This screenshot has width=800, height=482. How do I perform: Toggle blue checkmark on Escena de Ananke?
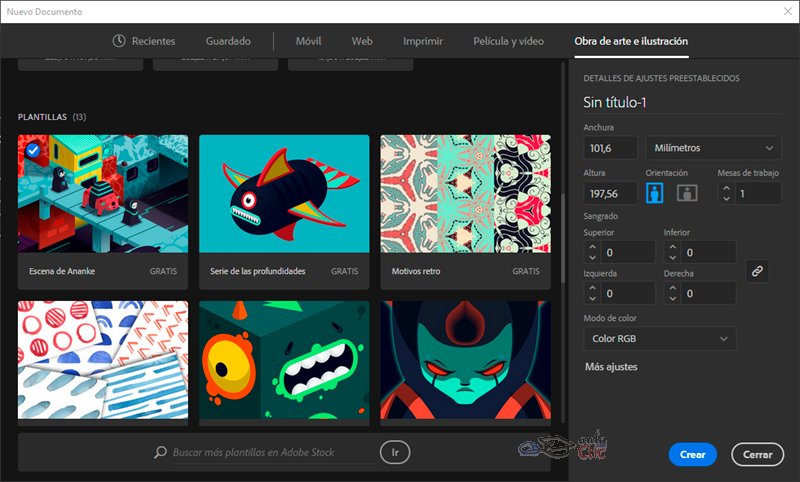click(x=33, y=150)
